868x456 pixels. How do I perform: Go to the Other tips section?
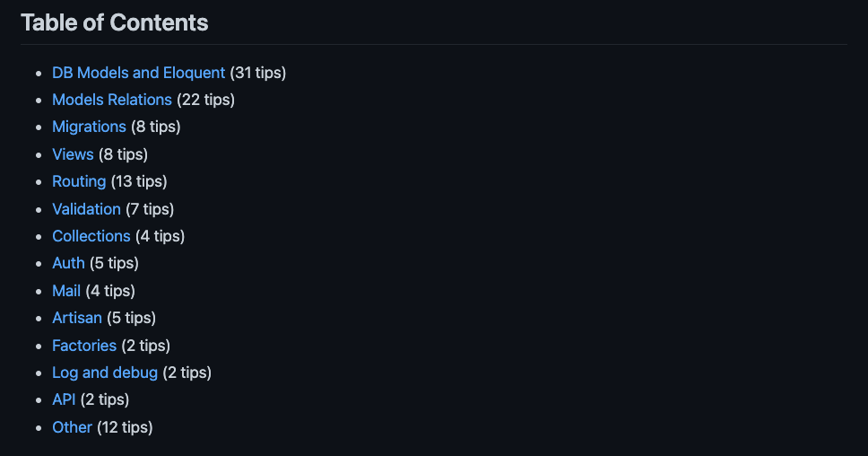(x=72, y=427)
